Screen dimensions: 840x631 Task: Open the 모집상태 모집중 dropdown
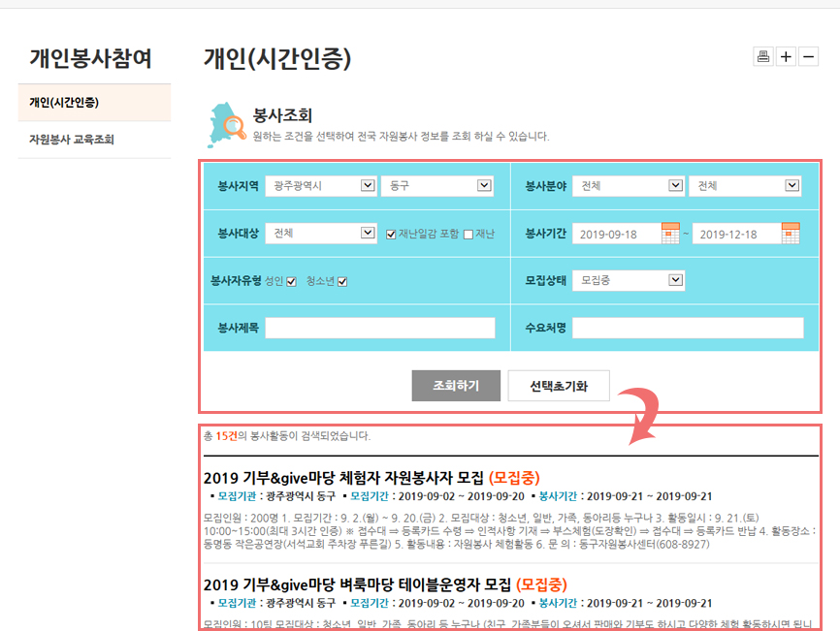pyautogui.click(x=629, y=280)
